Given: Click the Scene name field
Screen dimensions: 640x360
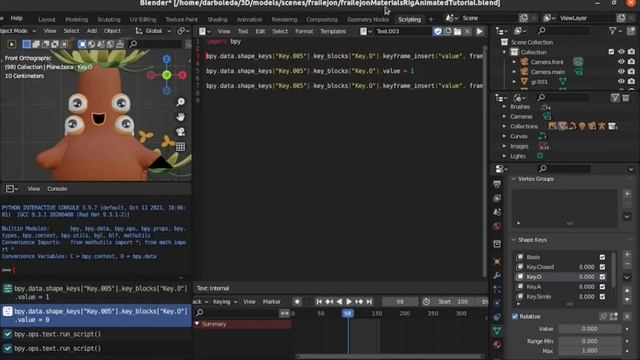Looking at the screenshot, I should pyautogui.click(x=489, y=18).
